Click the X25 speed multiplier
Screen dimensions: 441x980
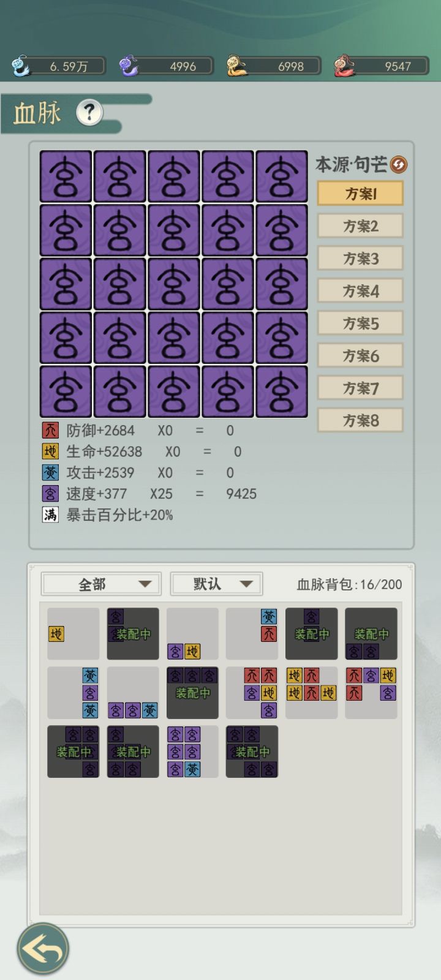point(162,494)
